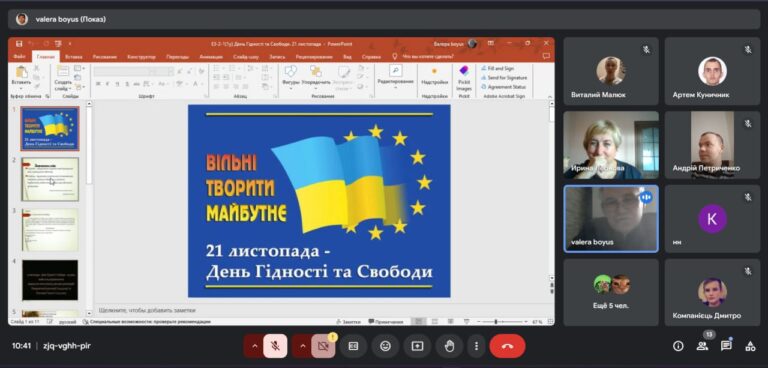
Task: Open audio settings chevron beside microphone
Action: coord(254,346)
